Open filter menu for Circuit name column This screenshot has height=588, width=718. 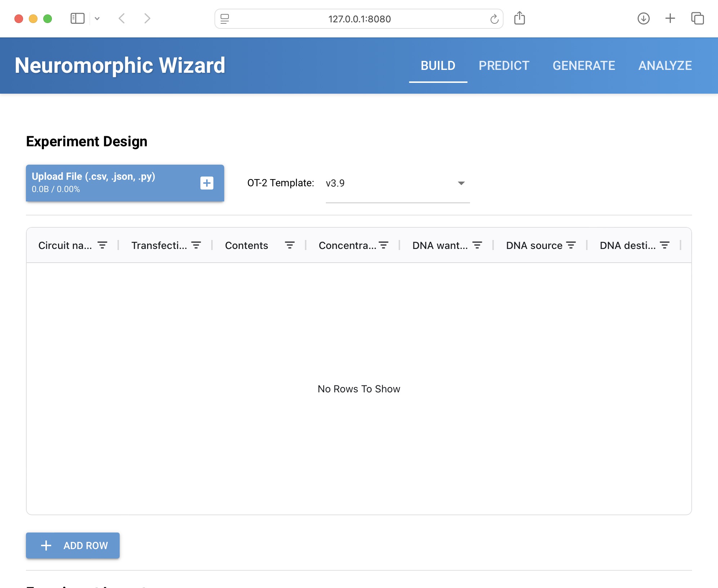pyautogui.click(x=102, y=245)
